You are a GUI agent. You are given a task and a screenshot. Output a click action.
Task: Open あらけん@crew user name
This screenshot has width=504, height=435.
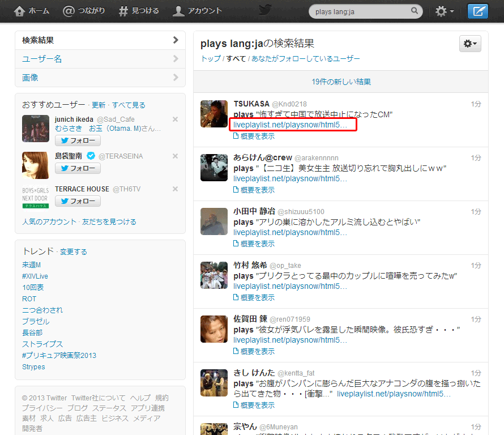click(263, 157)
